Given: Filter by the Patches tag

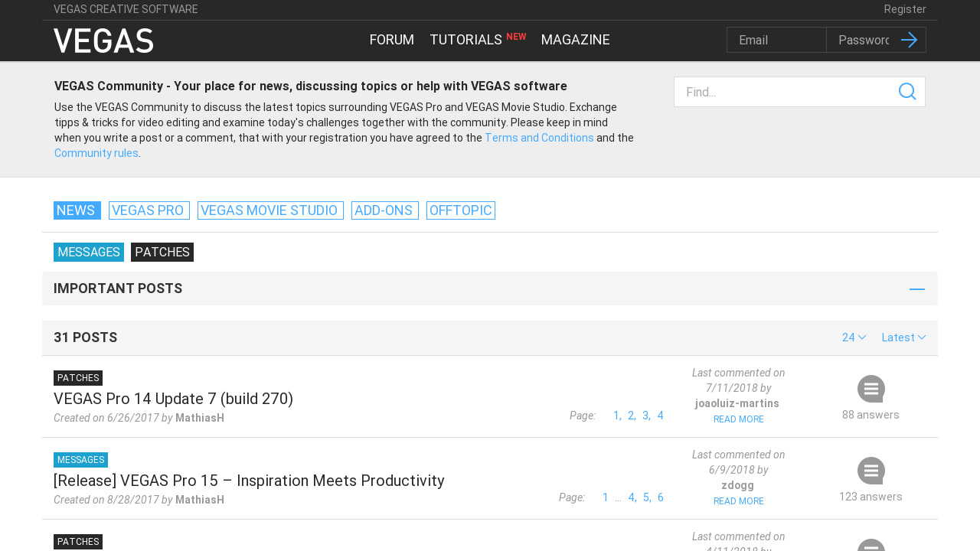Looking at the screenshot, I should [x=162, y=253].
